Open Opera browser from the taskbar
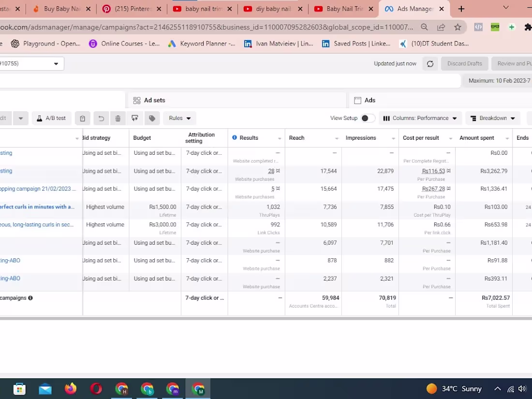 (x=96, y=389)
